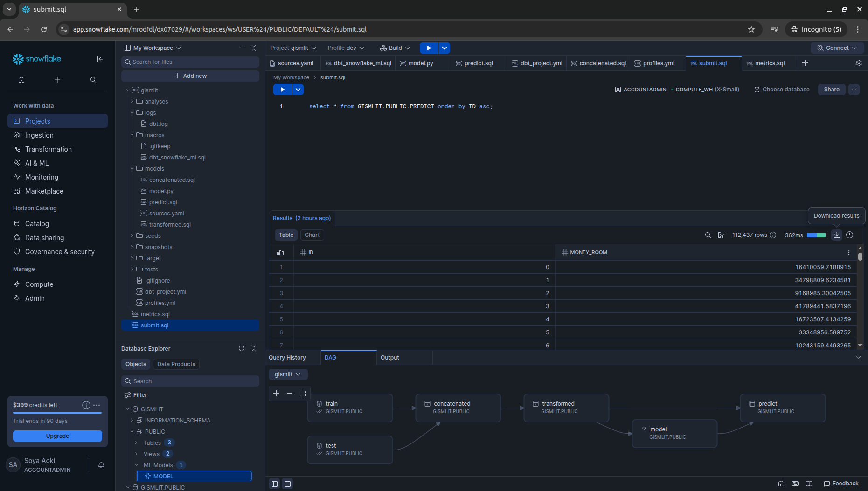This screenshot has width=868, height=491.
Task: Open the new editor tab plus icon
Action: (805, 63)
